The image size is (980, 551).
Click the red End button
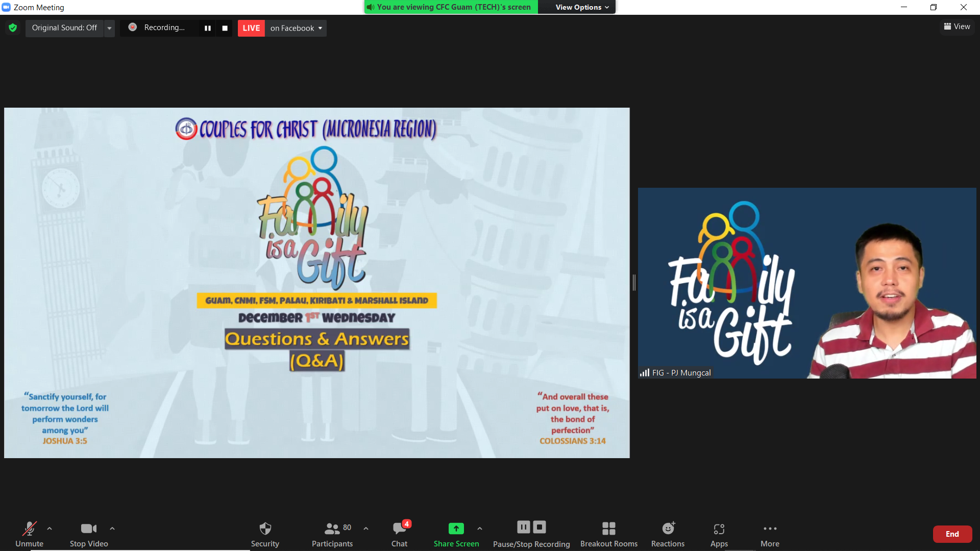(x=952, y=534)
